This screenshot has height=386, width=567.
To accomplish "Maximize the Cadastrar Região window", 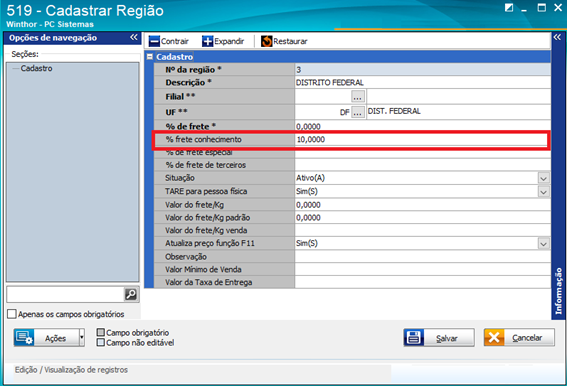I will tap(542, 8).
